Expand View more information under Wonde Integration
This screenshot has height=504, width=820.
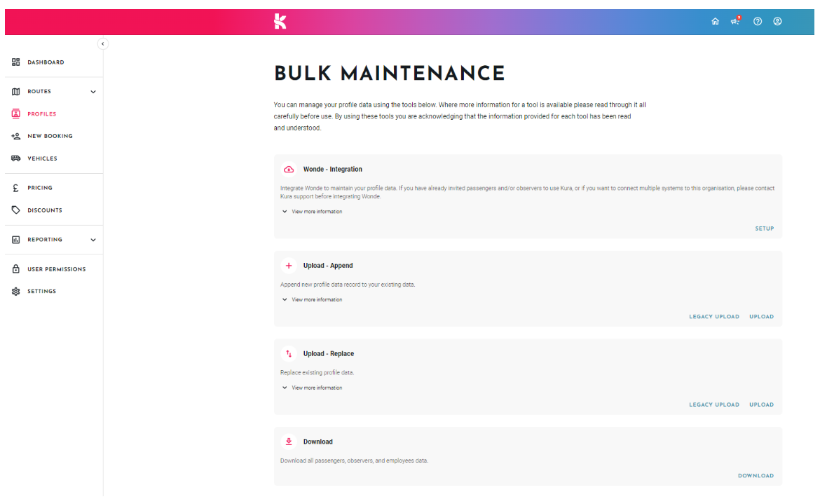[x=312, y=212]
